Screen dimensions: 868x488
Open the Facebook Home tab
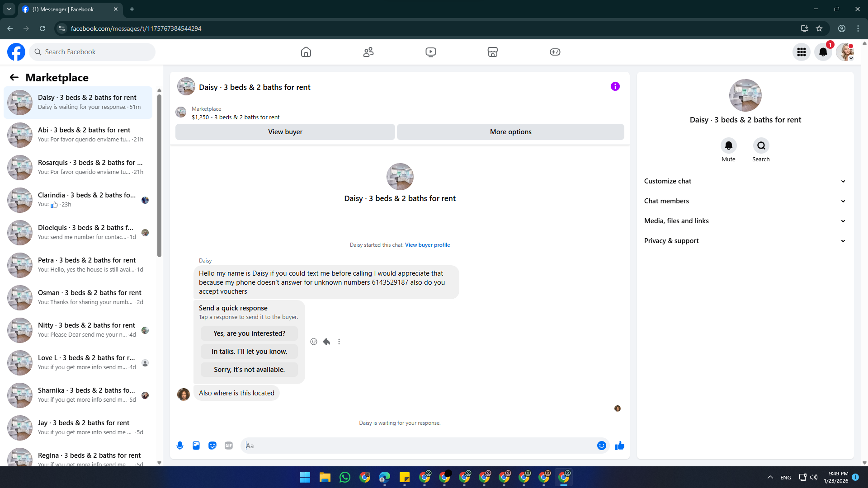(306, 52)
